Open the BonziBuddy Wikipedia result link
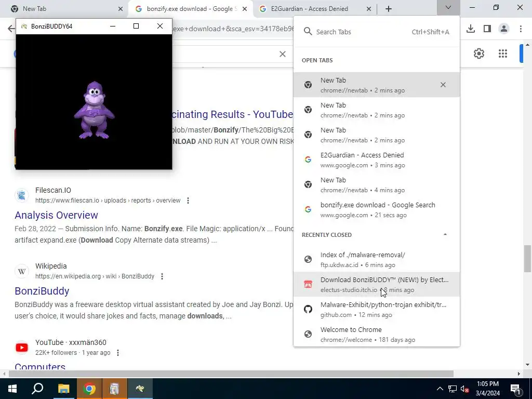The width and height of the screenshot is (532, 399). [x=42, y=291]
